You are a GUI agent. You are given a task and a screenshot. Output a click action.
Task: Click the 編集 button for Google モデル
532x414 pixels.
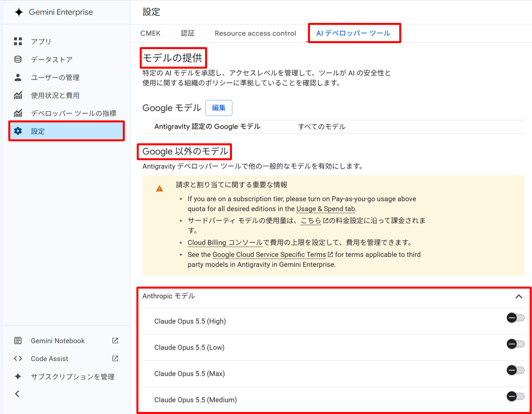pyautogui.click(x=219, y=108)
